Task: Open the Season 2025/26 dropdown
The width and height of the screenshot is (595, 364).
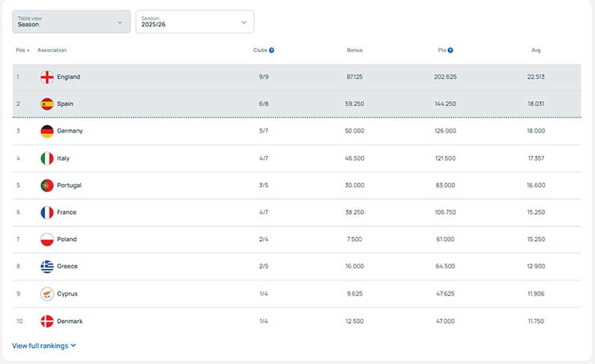Action: click(x=195, y=22)
